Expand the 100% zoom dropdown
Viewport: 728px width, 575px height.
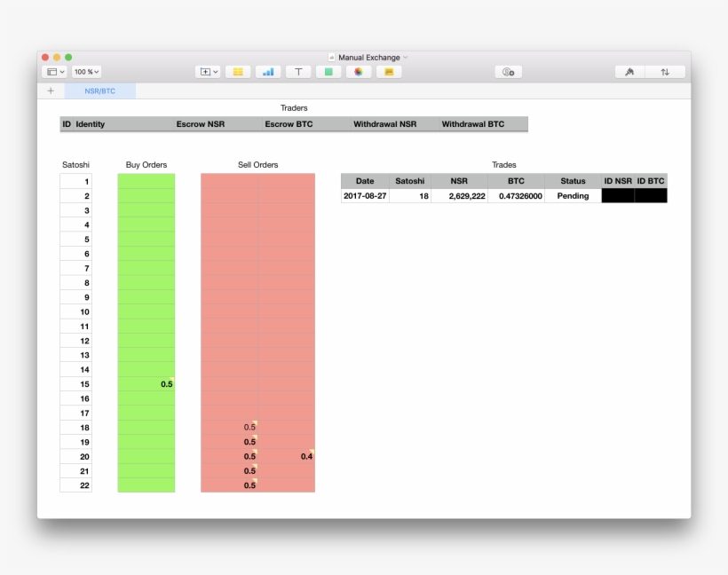86,72
